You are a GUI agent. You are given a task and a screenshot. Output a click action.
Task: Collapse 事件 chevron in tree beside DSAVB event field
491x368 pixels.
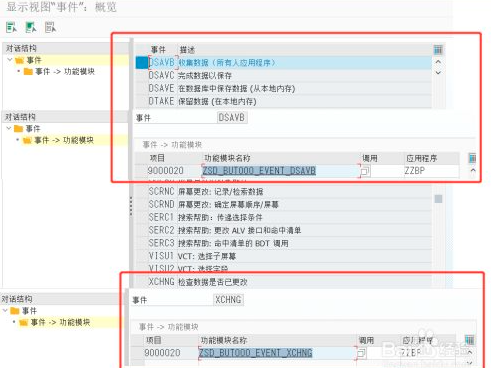click(9, 128)
